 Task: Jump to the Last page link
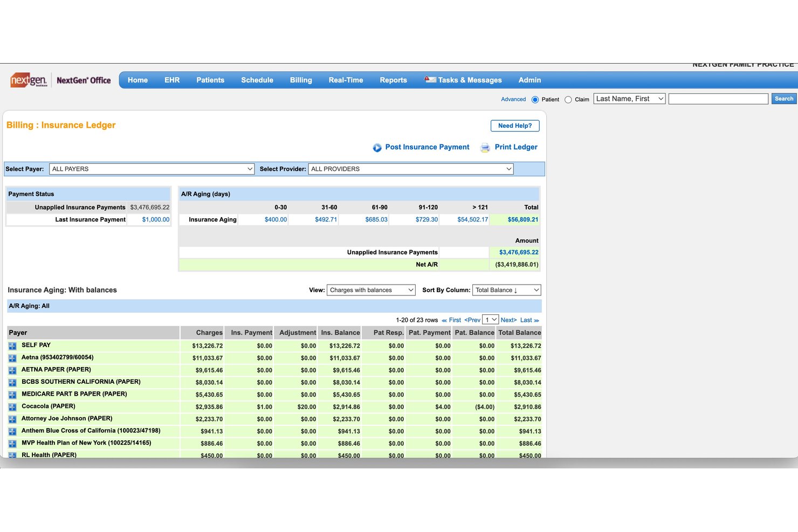tap(529, 320)
